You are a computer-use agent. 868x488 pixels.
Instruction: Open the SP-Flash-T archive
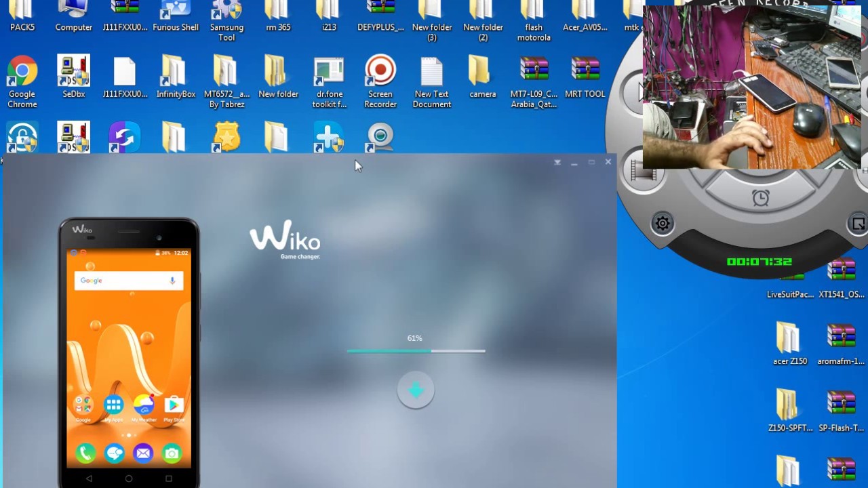click(x=842, y=410)
